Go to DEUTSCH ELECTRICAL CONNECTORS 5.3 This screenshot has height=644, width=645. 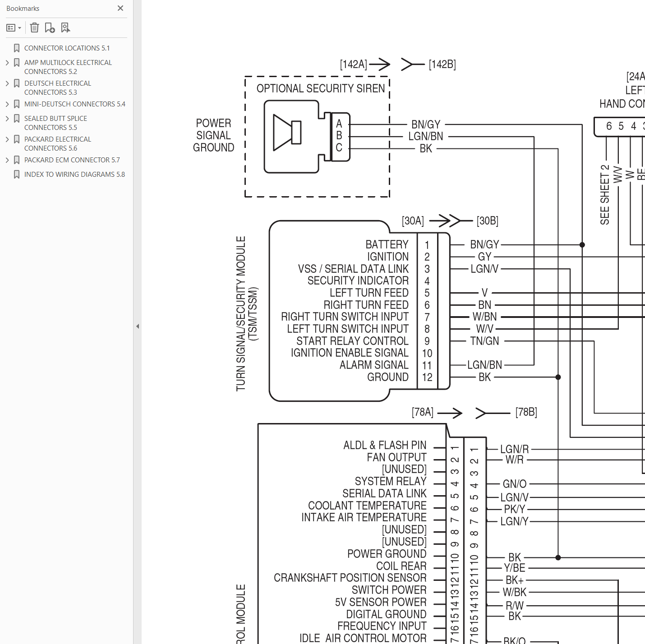(57, 87)
